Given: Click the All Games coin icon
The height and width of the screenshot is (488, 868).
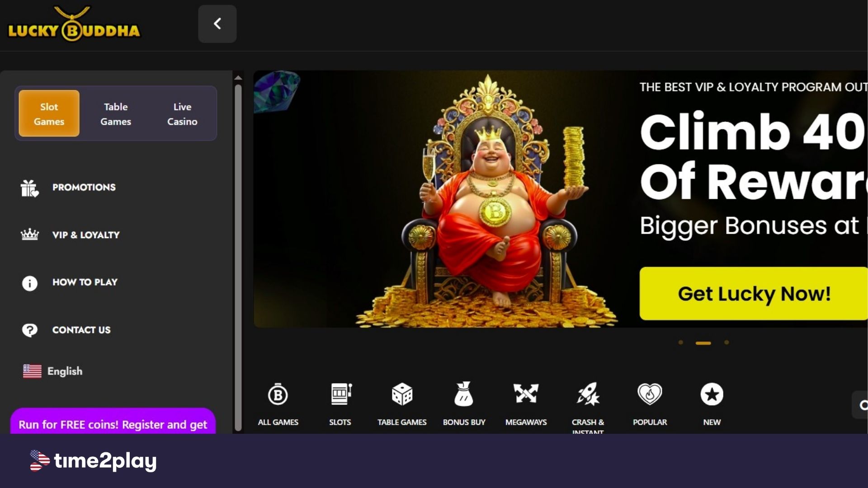Looking at the screenshot, I should (278, 395).
